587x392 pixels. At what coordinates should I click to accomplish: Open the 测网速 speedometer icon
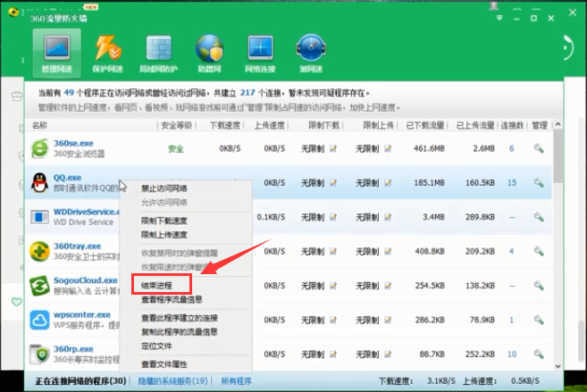(311, 52)
